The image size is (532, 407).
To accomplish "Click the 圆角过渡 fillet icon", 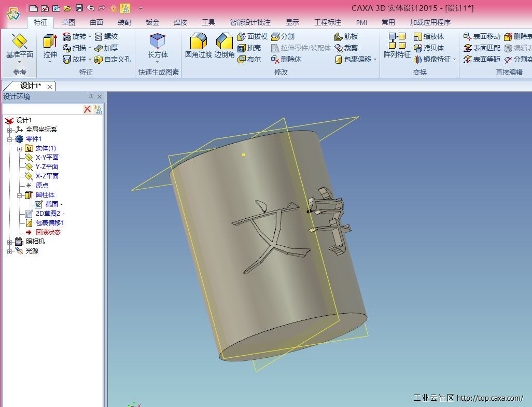I will 198,42.
